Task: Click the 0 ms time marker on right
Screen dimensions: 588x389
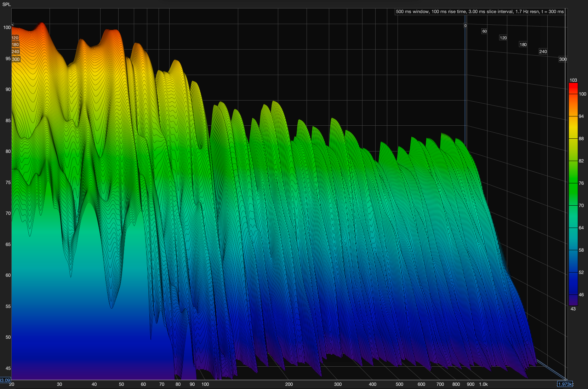Action: click(466, 25)
